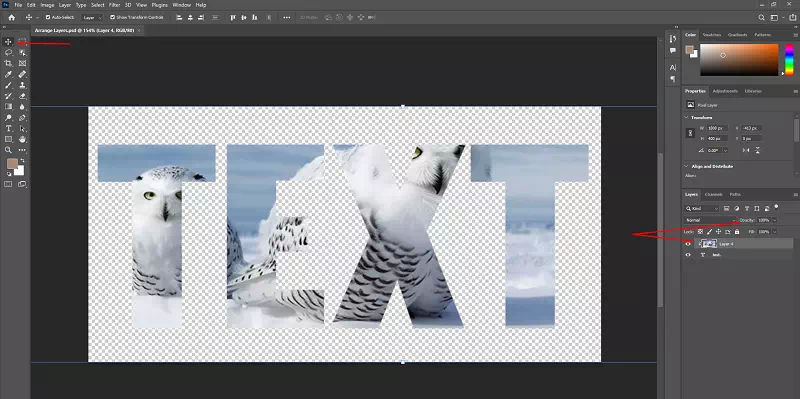Screen dimensions: 800x399
Task: Click the align right edges icon
Action: click(202, 17)
